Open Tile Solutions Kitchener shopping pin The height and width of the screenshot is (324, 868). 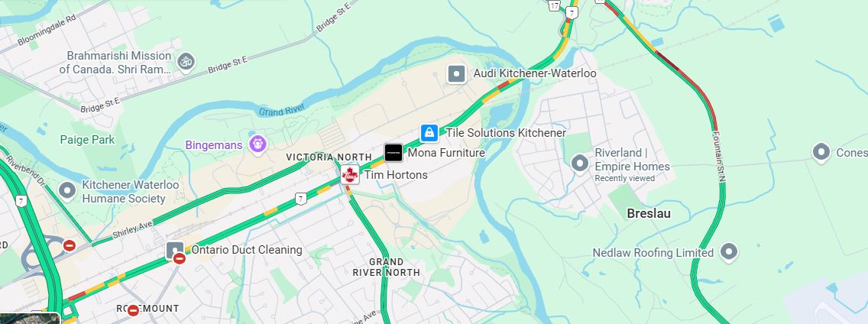[429, 133]
